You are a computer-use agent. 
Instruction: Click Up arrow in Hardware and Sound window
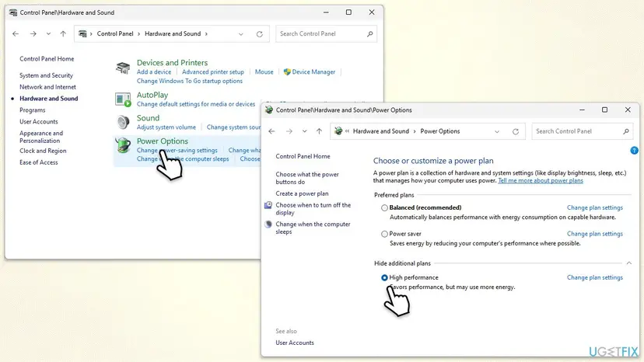(x=63, y=33)
